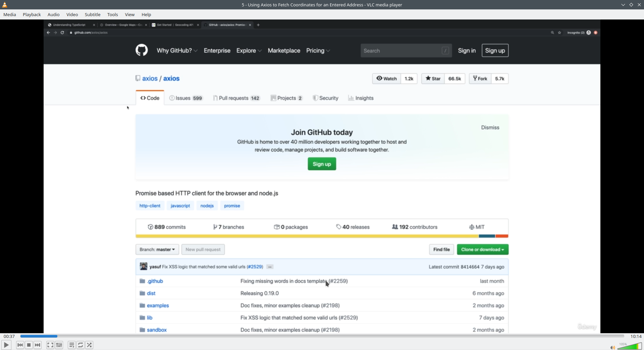Click the 40 releases link
Viewport: 644px width, 350px height.
coord(353,227)
